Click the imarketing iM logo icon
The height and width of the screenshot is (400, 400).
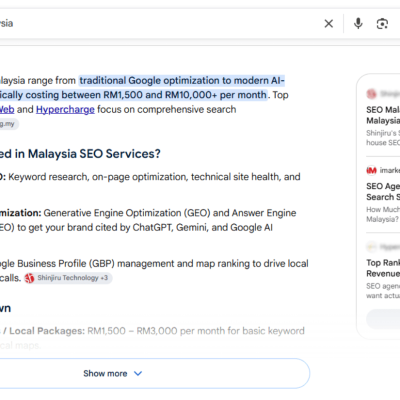(x=371, y=170)
